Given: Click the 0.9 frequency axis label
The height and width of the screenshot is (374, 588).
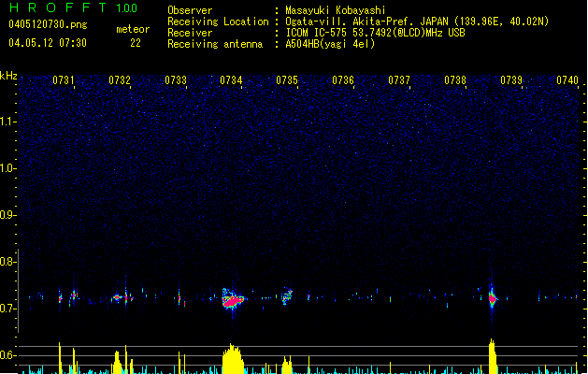Looking at the screenshot, I should click(x=7, y=215).
